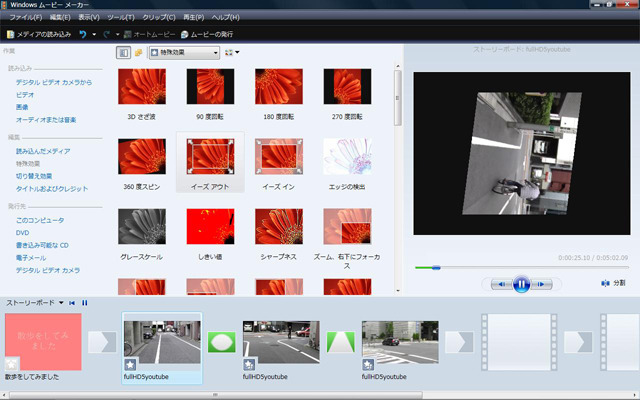Click the effects list scroll down arrow
640x400 pixels.
click(398, 291)
